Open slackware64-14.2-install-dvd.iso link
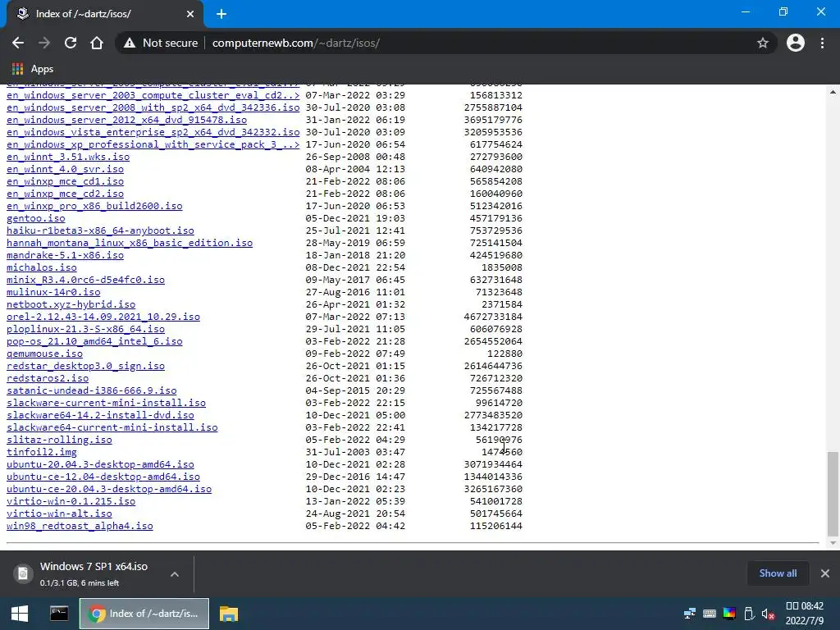This screenshot has height=630, width=840. click(x=100, y=415)
